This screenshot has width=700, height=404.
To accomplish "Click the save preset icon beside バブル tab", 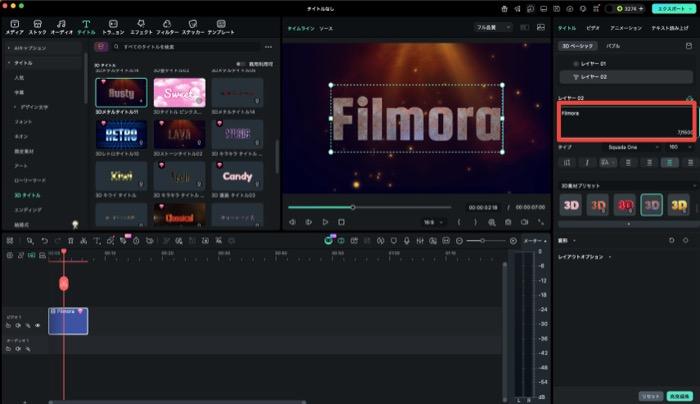I will point(689,46).
